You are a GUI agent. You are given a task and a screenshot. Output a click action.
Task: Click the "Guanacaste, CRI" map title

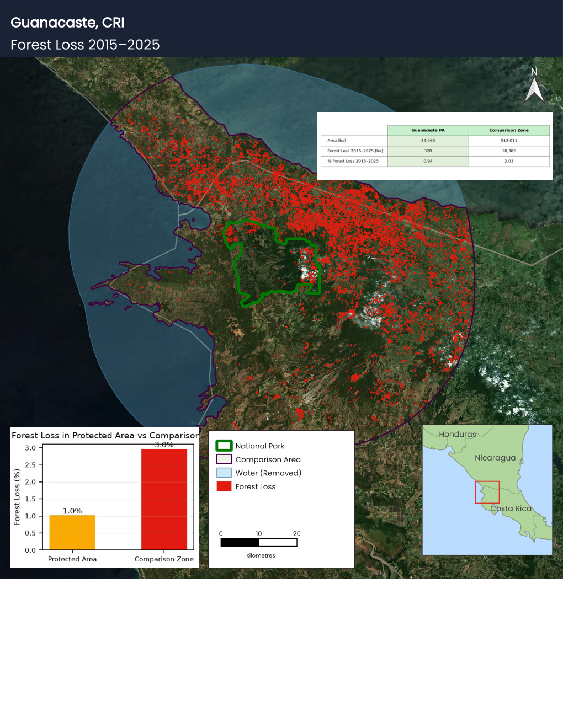tap(67, 23)
